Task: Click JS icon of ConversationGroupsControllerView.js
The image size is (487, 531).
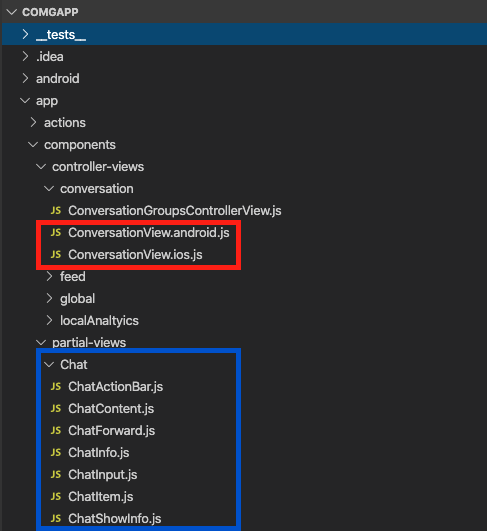Action: point(56,211)
